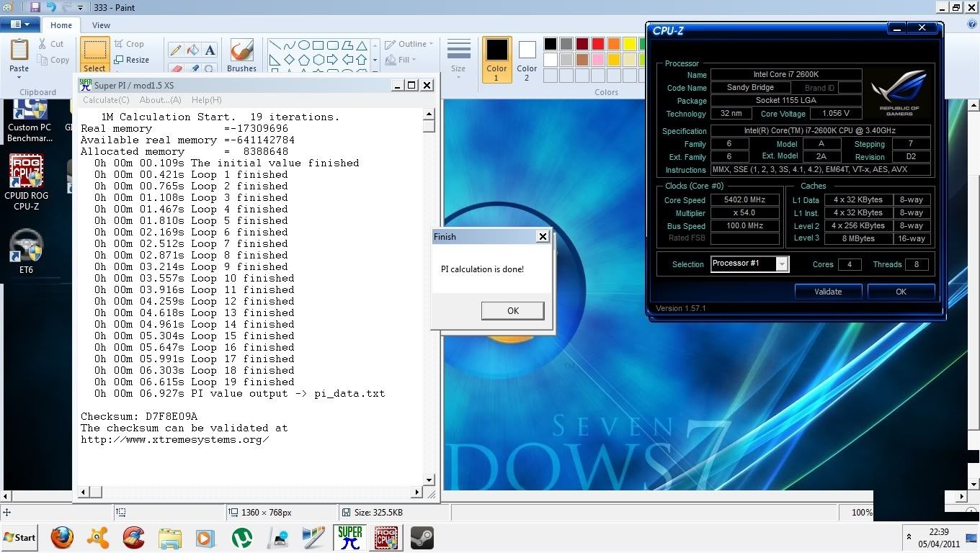The width and height of the screenshot is (980, 553).
Task: Open About...(A) menu in Super PI
Action: point(160,100)
